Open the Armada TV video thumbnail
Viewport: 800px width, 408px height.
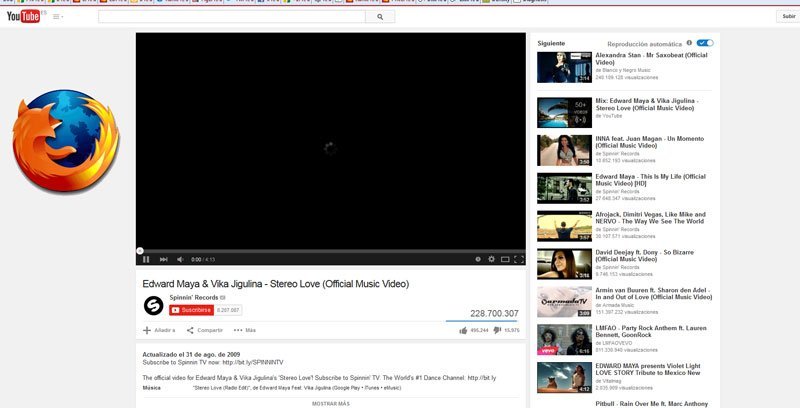tap(564, 302)
